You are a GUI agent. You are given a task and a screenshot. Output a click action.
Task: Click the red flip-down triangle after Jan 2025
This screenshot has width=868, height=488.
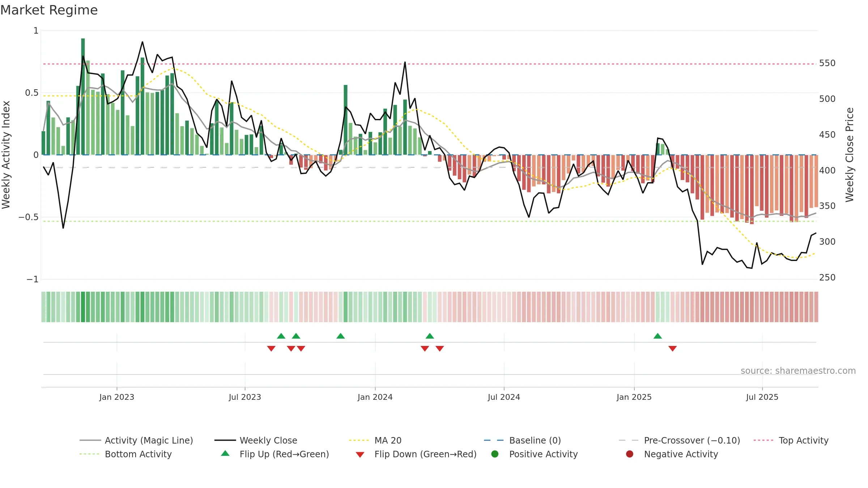672,348
